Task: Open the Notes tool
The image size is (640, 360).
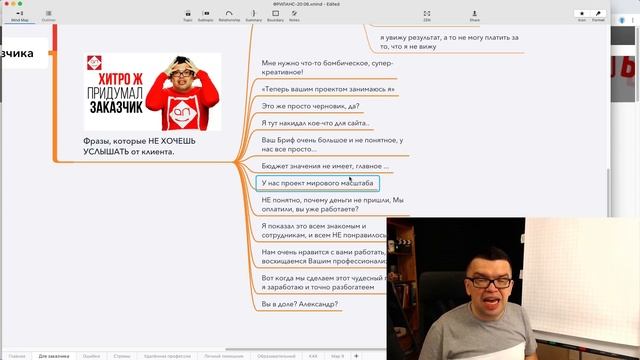Action: (x=294, y=16)
